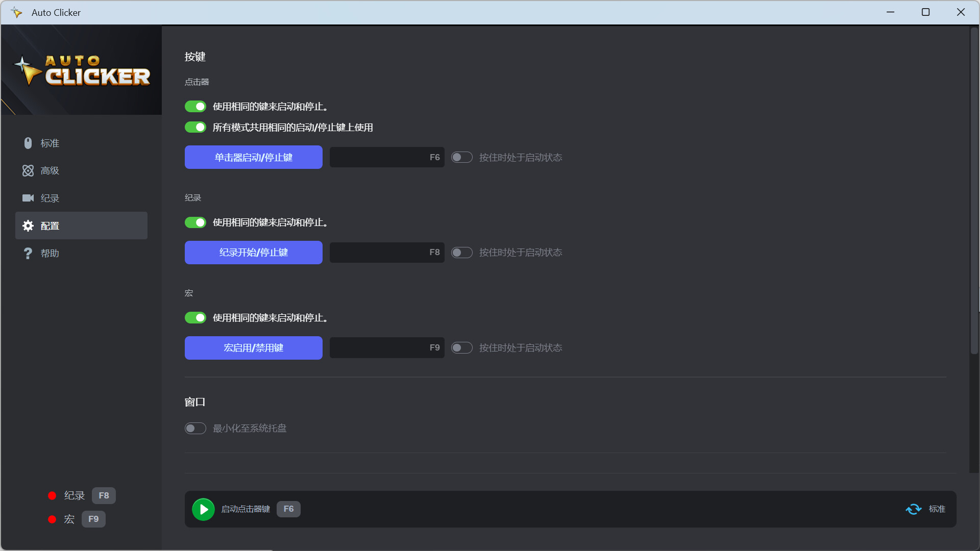Open the 高级 advanced settings icon

[28, 170]
